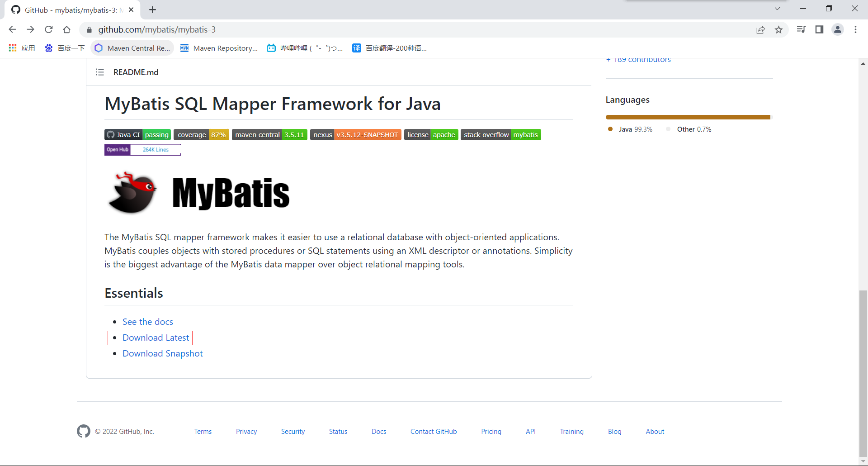Click the share page icon in address bar
This screenshot has height=466, width=868.
click(760, 29)
